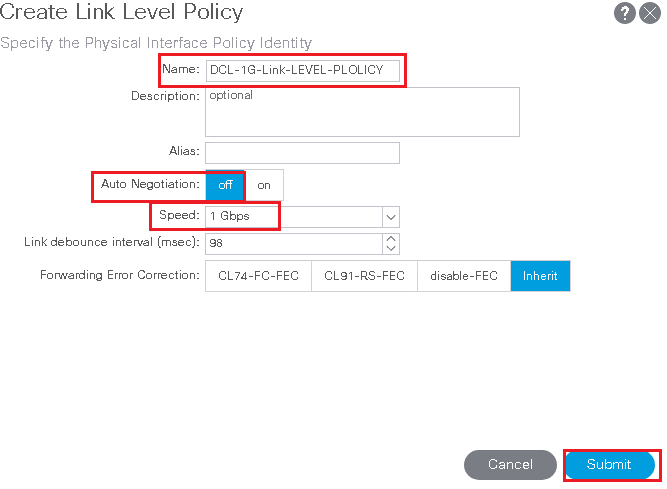The image size is (667, 489).
Task: Expand the Speed dropdown arrow
Action: (391, 217)
